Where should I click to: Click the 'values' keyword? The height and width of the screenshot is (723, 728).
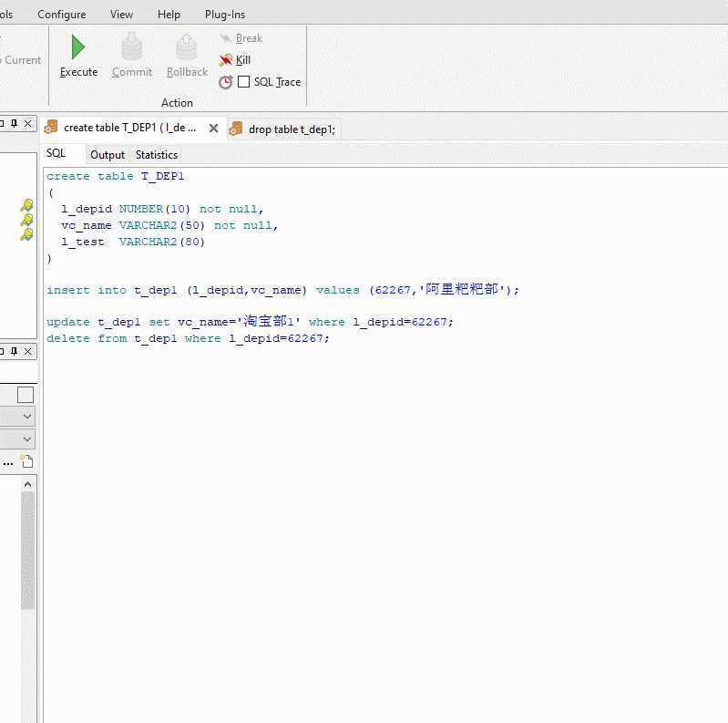tap(337, 290)
